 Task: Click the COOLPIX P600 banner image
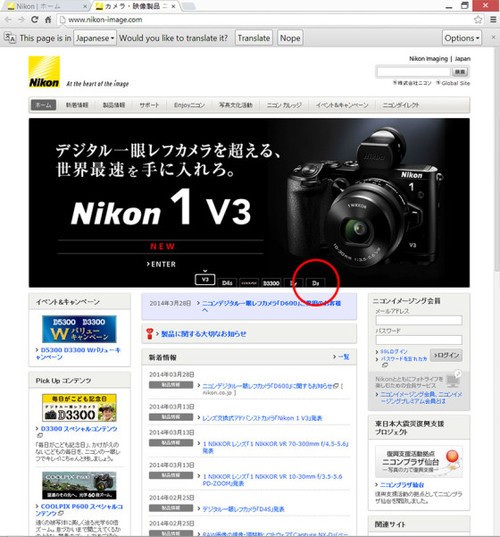(79, 485)
